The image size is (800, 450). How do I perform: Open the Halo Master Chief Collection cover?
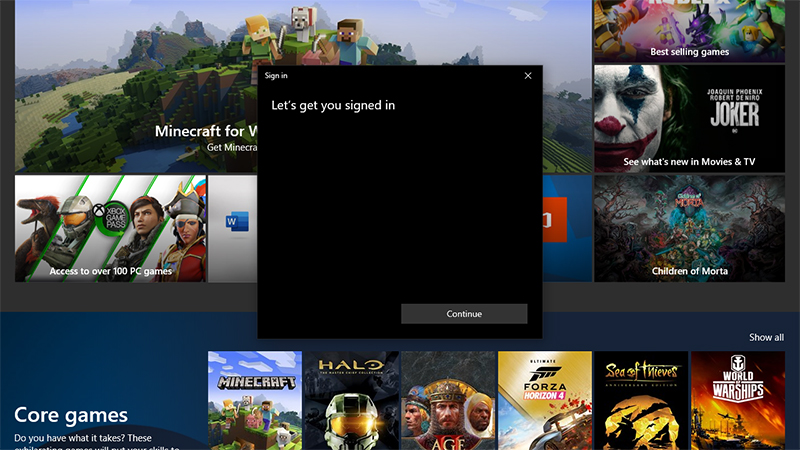[x=352, y=401]
